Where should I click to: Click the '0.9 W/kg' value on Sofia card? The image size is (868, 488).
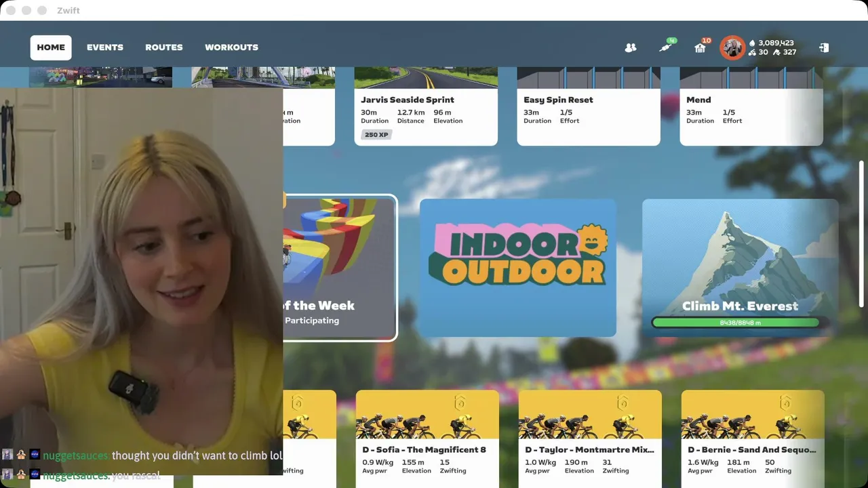(378, 462)
